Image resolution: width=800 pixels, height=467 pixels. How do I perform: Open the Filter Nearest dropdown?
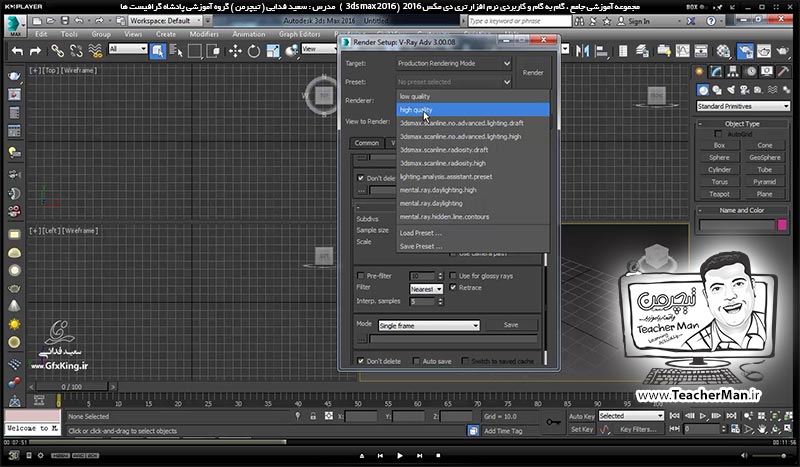pyautogui.click(x=426, y=289)
